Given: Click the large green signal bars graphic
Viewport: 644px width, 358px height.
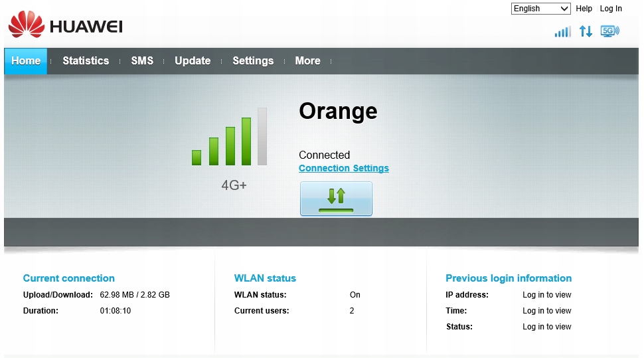Looking at the screenshot, I should coord(229,137).
